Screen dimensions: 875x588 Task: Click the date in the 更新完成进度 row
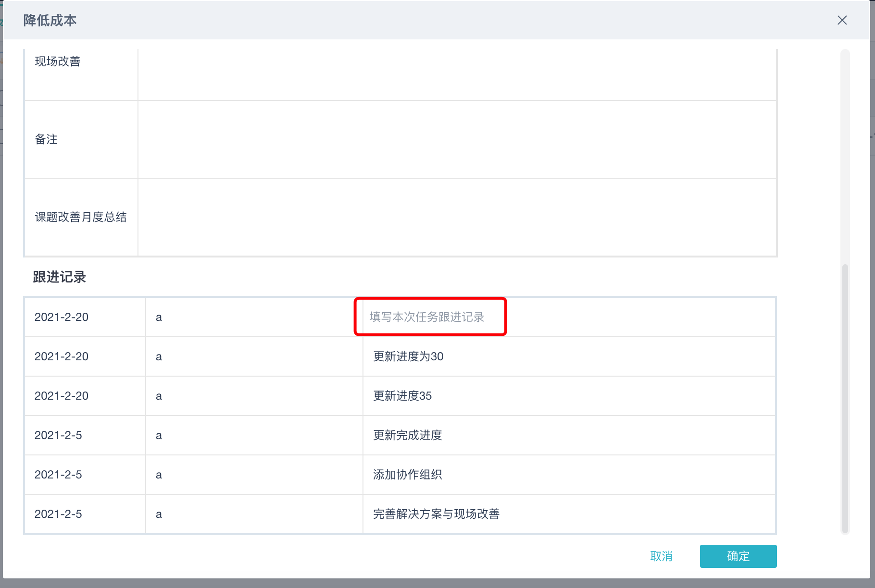(58, 435)
